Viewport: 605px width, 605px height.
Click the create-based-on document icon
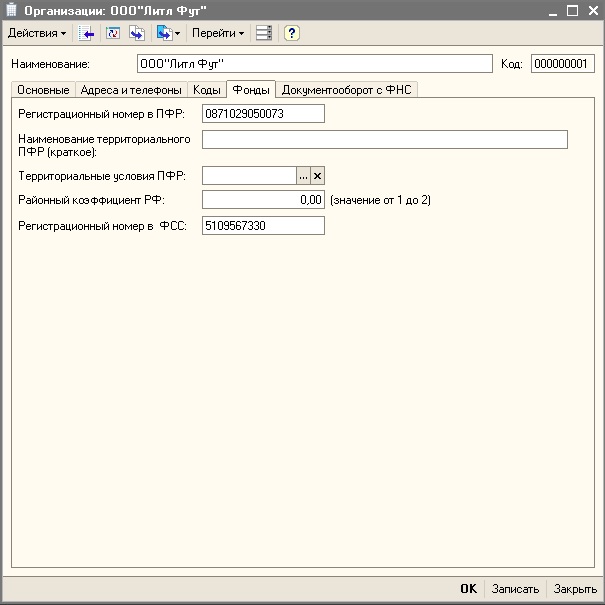pos(163,33)
